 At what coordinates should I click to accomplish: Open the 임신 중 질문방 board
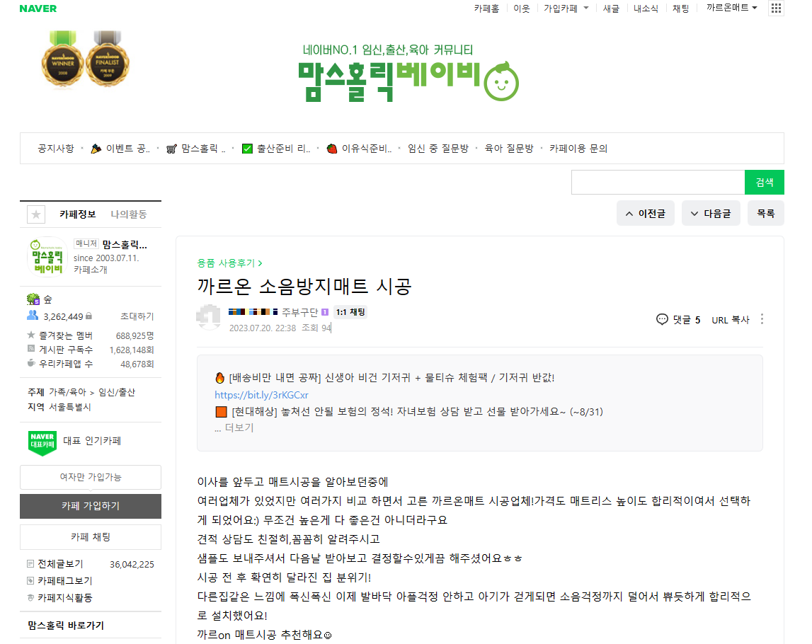click(x=438, y=149)
